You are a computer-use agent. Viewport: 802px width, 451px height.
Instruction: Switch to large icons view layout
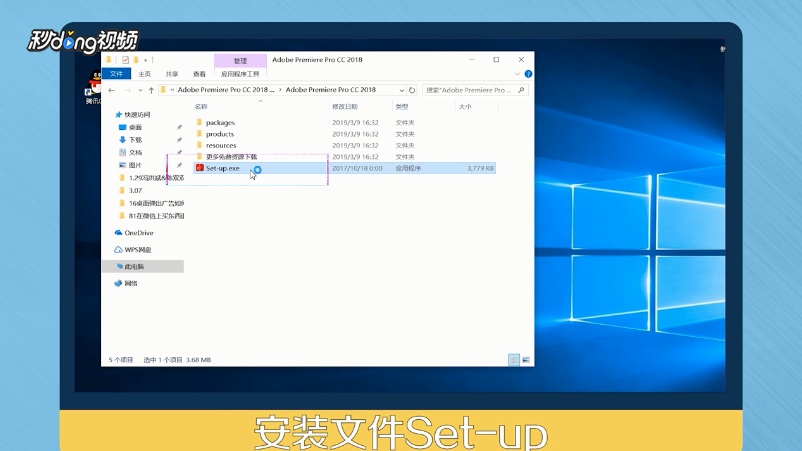[x=526, y=360]
